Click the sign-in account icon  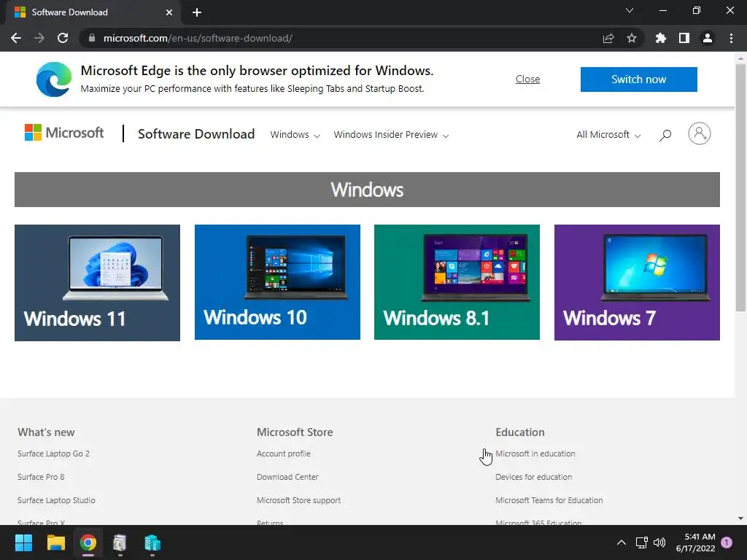click(699, 133)
